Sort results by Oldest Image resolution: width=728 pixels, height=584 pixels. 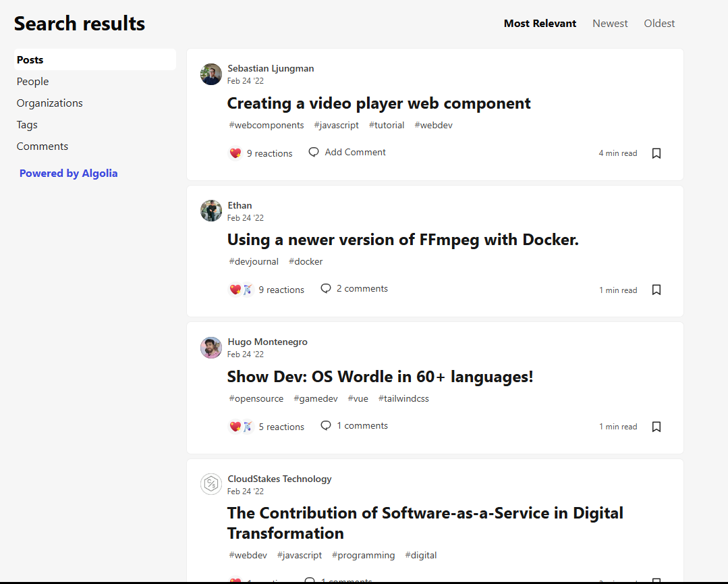pyautogui.click(x=659, y=24)
